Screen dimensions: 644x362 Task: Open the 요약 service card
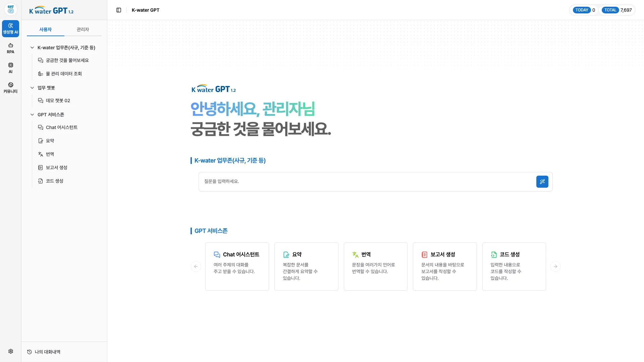(x=306, y=266)
